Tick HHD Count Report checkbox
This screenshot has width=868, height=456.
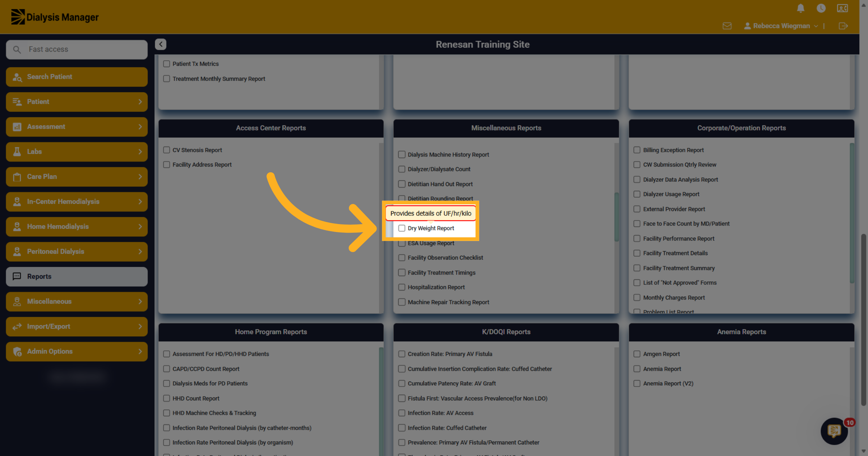166,398
